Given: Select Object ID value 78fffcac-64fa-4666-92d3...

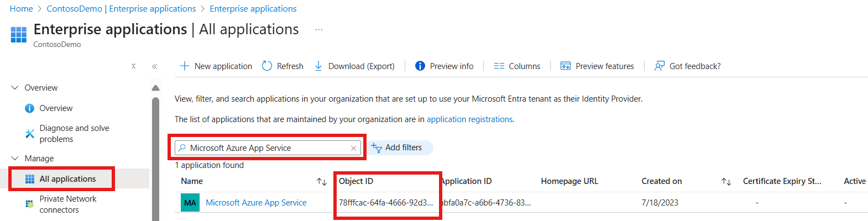Looking at the screenshot, I should pyautogui.click(x=386, y=203).
